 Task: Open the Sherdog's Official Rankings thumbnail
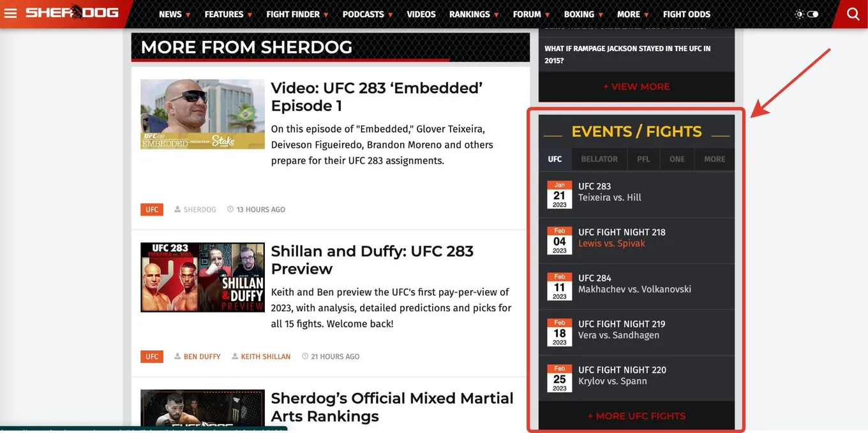click(202, 408)
